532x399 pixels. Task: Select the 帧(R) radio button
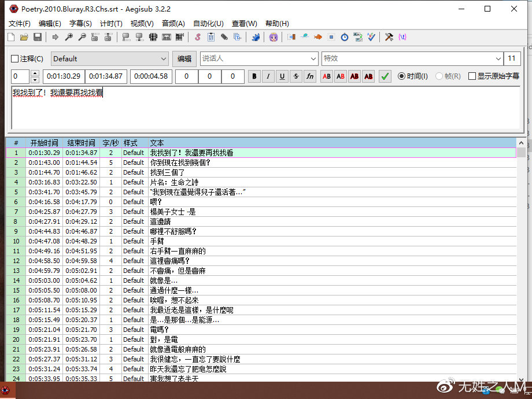pos(438,76)
